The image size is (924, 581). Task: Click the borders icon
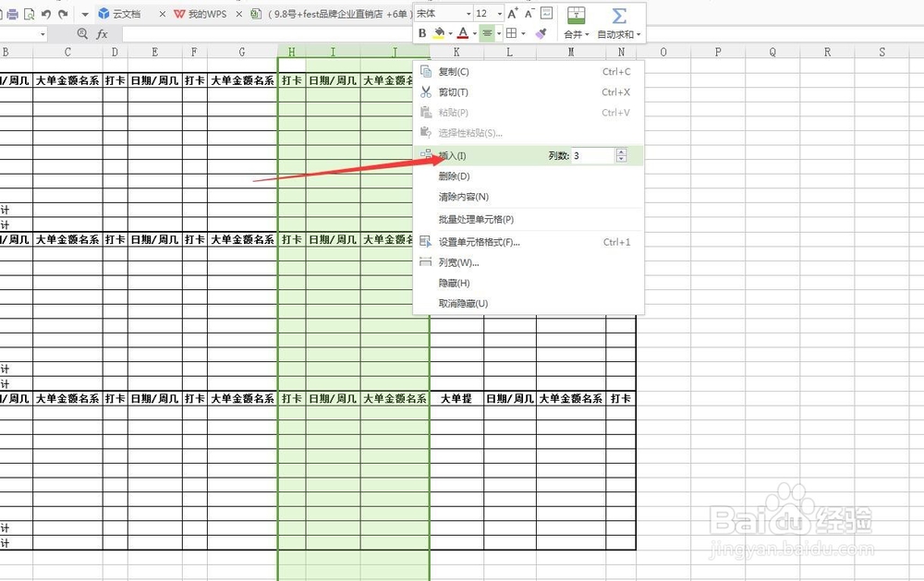pyautogui.click(x=512, y=33)
